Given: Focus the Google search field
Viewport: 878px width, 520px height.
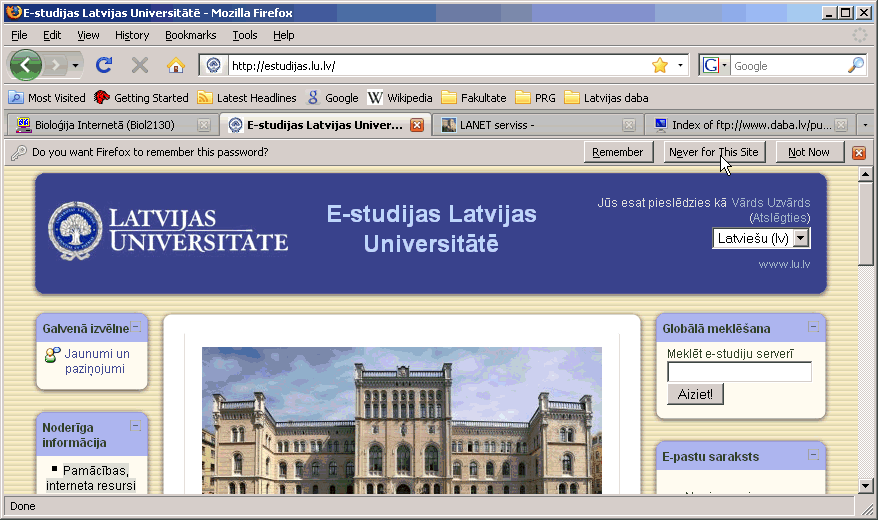Looking at the screenshot, I should (788, 65).
